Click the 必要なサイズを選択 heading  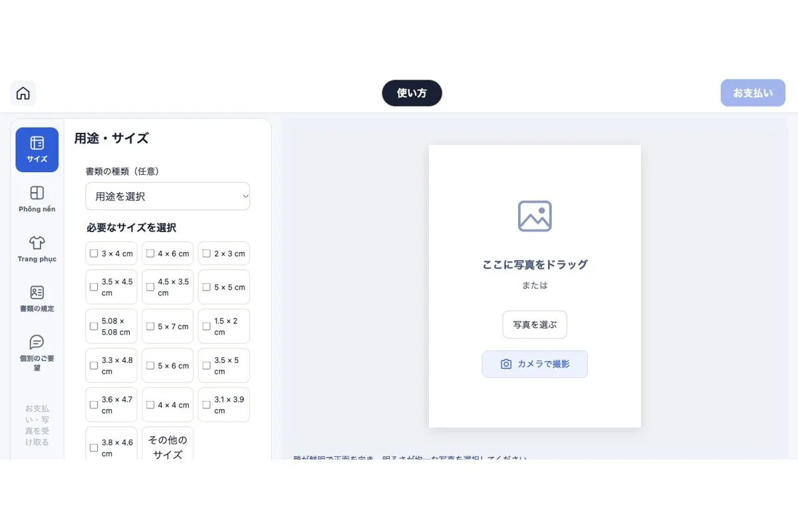131,227
